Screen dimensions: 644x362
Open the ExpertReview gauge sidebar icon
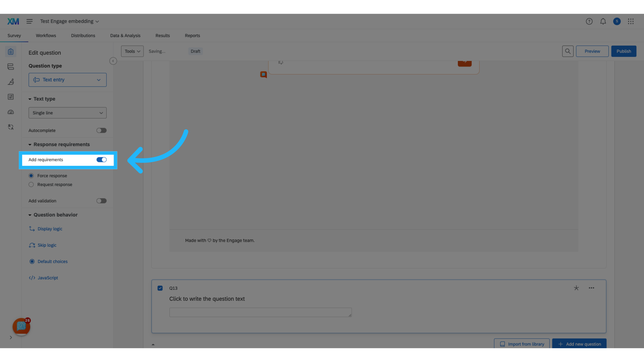pyautogui.click(x=11, y=112)
